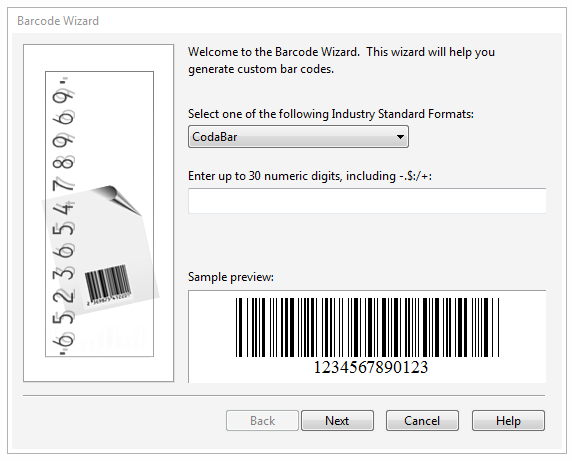Click the greyed-out Back button
The height and width of the screenshot is (461, 572).
262,421
